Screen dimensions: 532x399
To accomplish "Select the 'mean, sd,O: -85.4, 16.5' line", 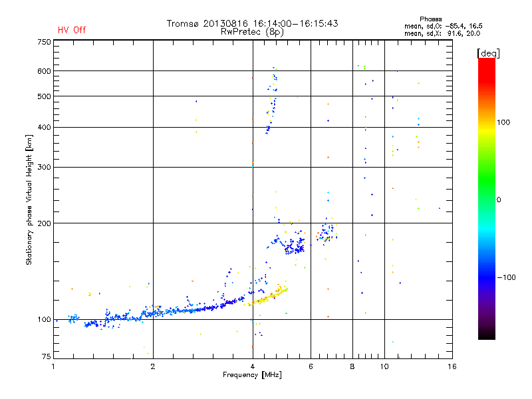I will [443, 26].
